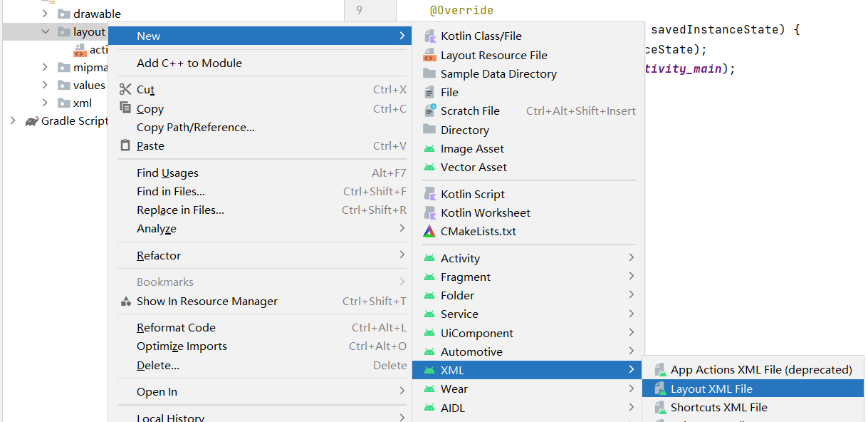868x422 pixels.
Task: Click line number 9 in gutter
Action: [359, 10]
